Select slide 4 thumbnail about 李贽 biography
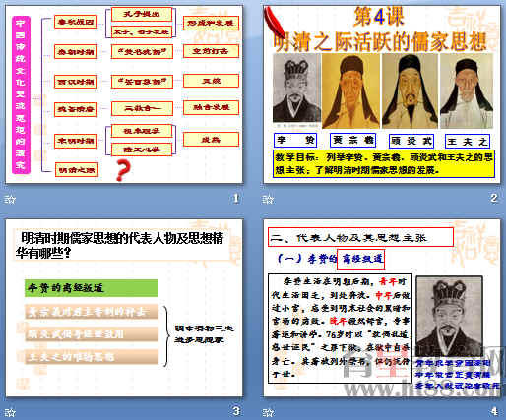Viewport: 506px width, 420px height. [382, 308]
